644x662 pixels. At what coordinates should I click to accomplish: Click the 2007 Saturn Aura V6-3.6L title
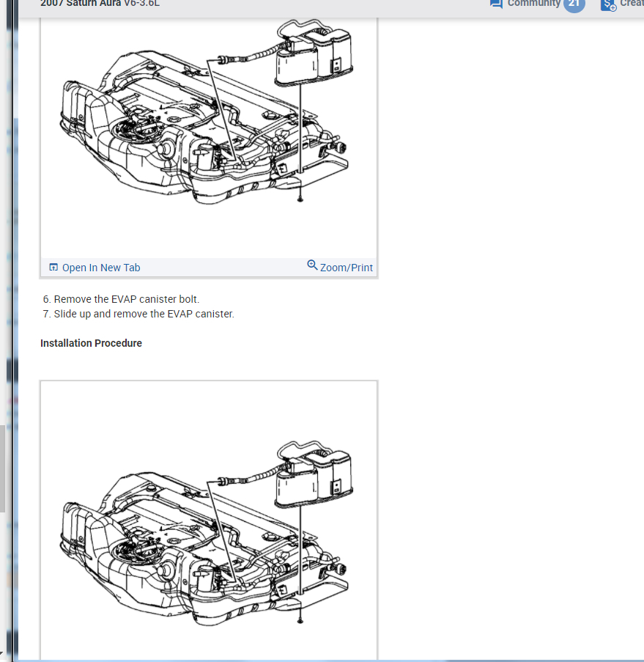point(100,4)
